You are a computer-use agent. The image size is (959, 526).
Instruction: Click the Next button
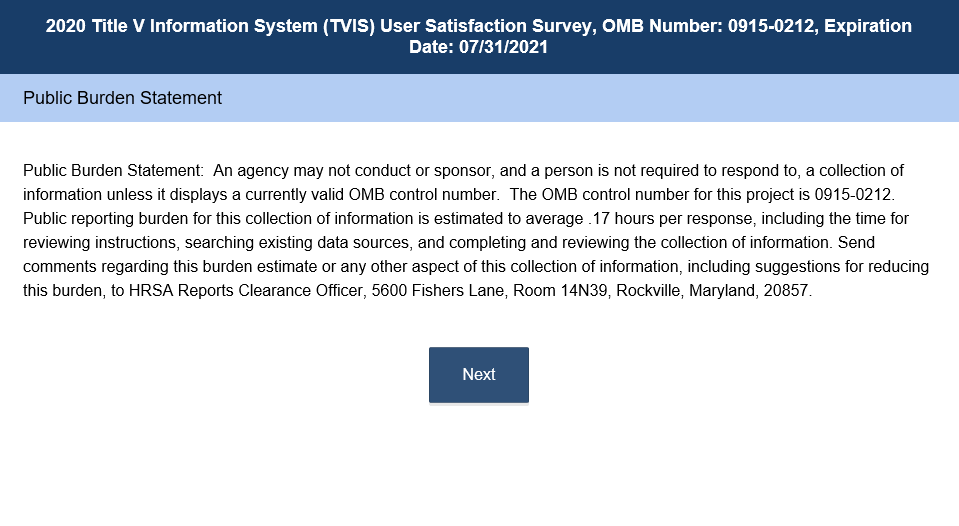(478, 375)
